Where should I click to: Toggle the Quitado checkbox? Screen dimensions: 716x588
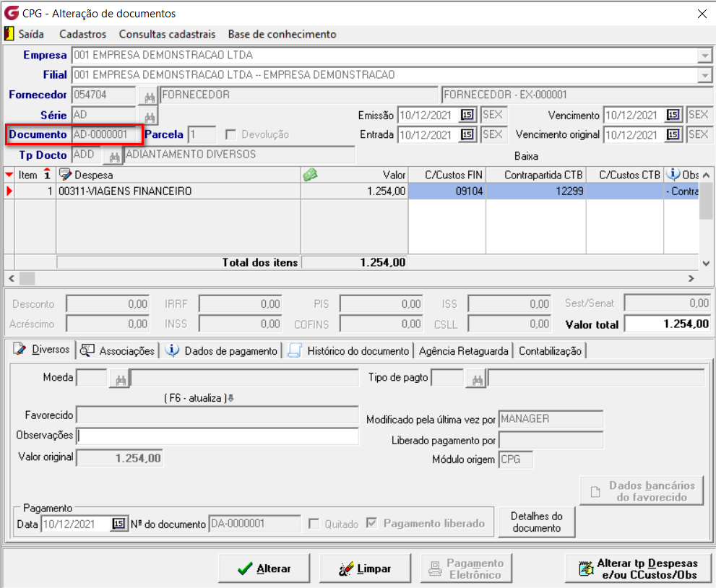tap(314, 524)
